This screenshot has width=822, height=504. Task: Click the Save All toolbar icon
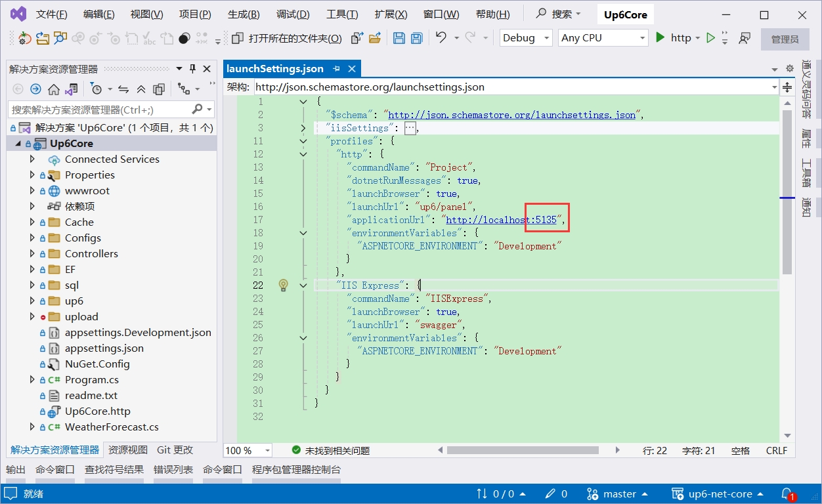[x=416, y=38]
